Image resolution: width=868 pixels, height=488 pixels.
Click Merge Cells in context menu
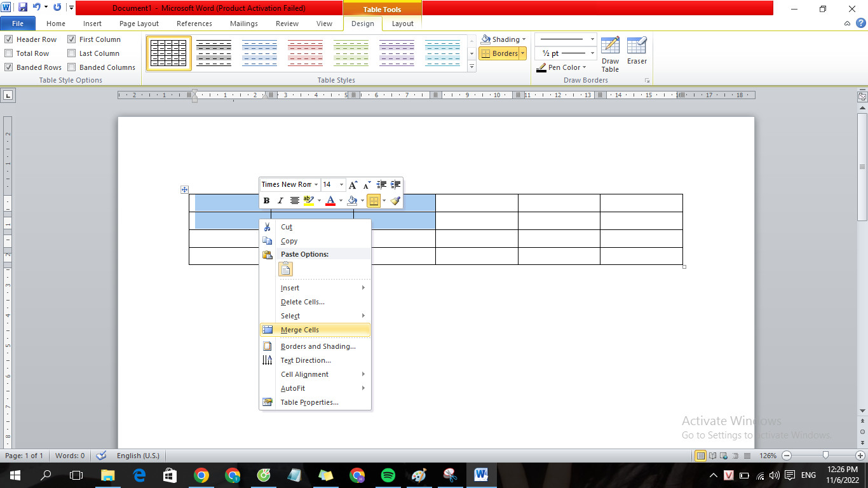(x=315, y=330)
